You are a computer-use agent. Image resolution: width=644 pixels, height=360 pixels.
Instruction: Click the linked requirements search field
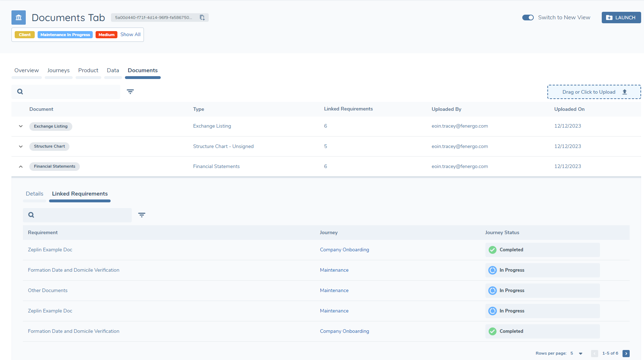pyautogui.click(x=82, y=215)
